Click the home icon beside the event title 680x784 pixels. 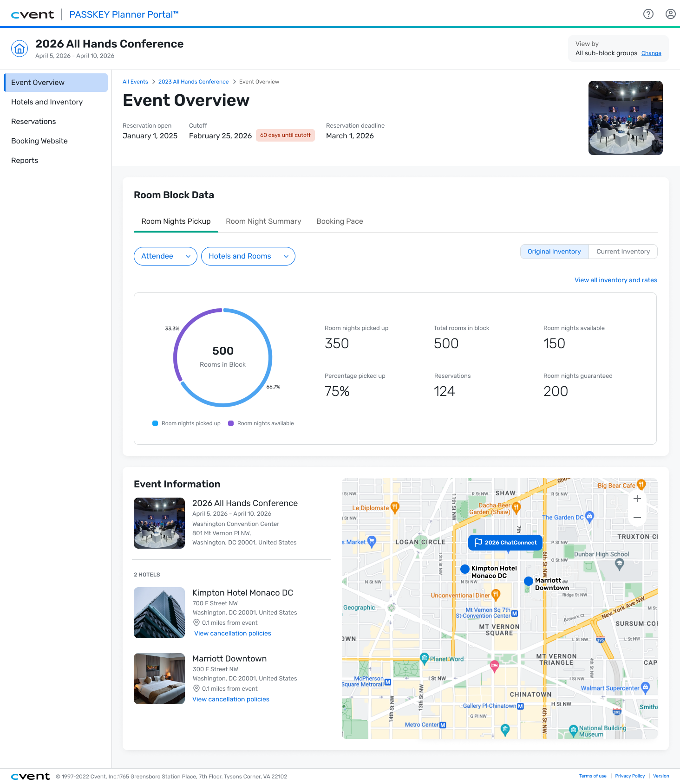coord(20,48)
